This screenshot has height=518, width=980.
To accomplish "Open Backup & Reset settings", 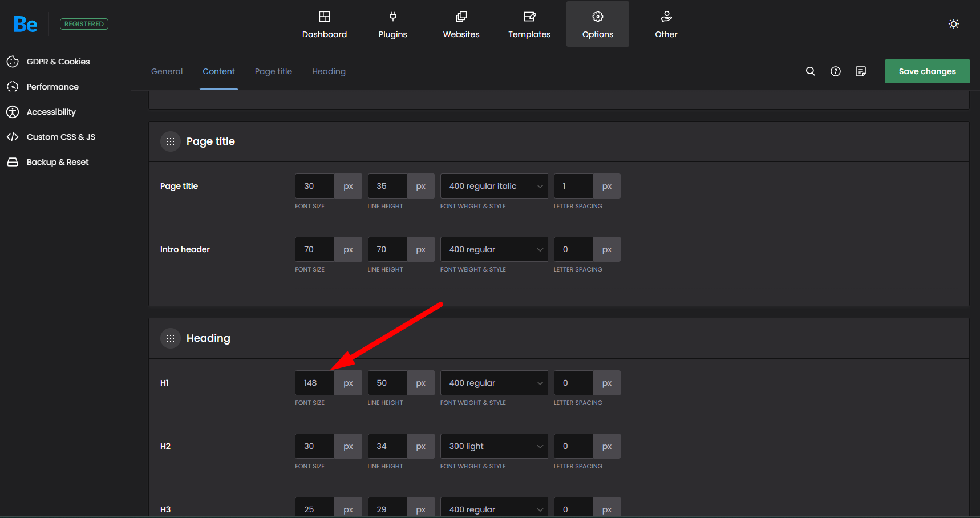I will coord(57,162).
